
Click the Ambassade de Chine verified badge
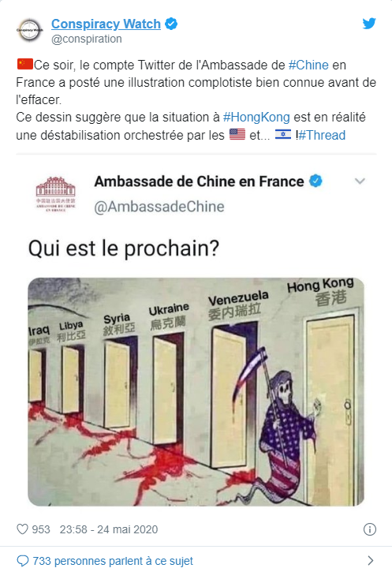316,181
